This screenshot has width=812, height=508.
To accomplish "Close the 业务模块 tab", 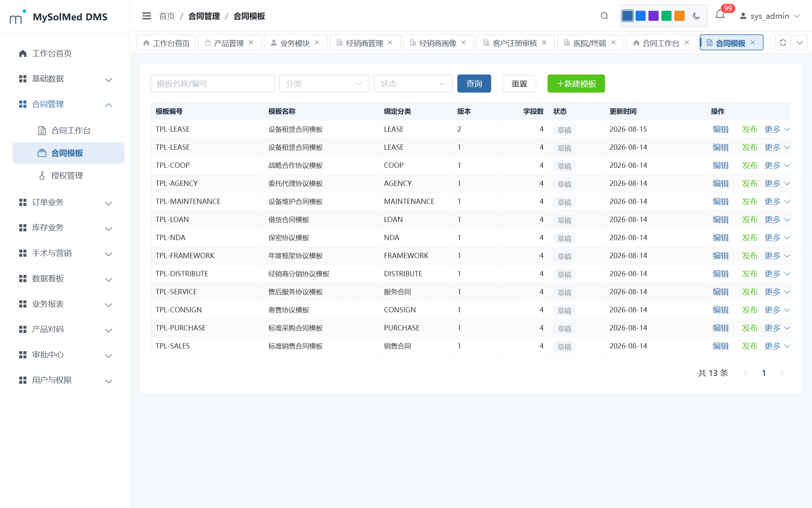I will (317, 43).
